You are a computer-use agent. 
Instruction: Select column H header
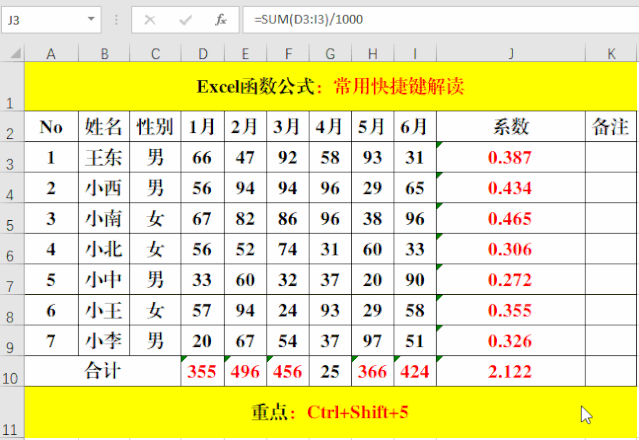click(x=372, y=53)
